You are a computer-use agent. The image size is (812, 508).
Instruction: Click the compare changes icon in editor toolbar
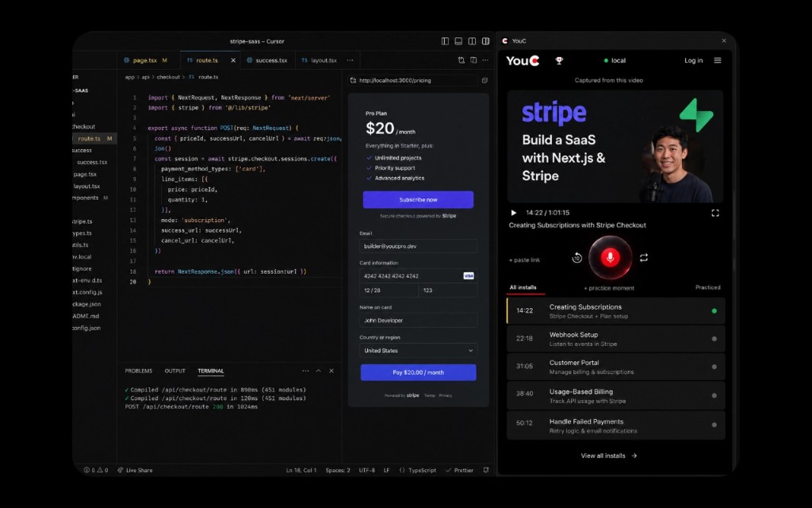click(461, 60)
